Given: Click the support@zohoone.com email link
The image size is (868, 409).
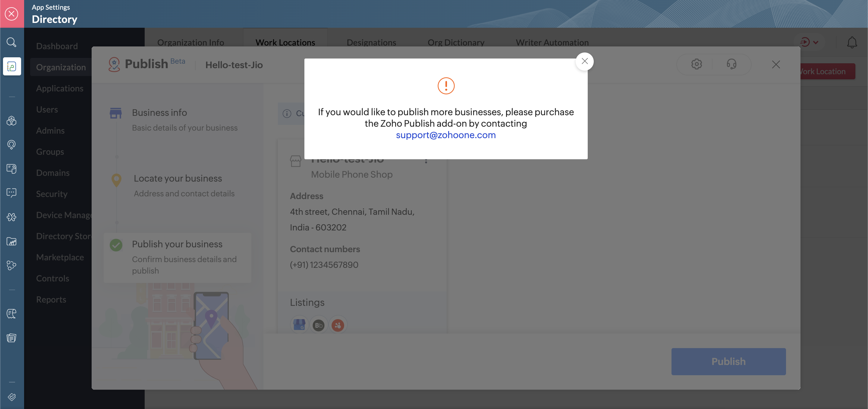Looking at the screenshot, I should coord(445,135).
